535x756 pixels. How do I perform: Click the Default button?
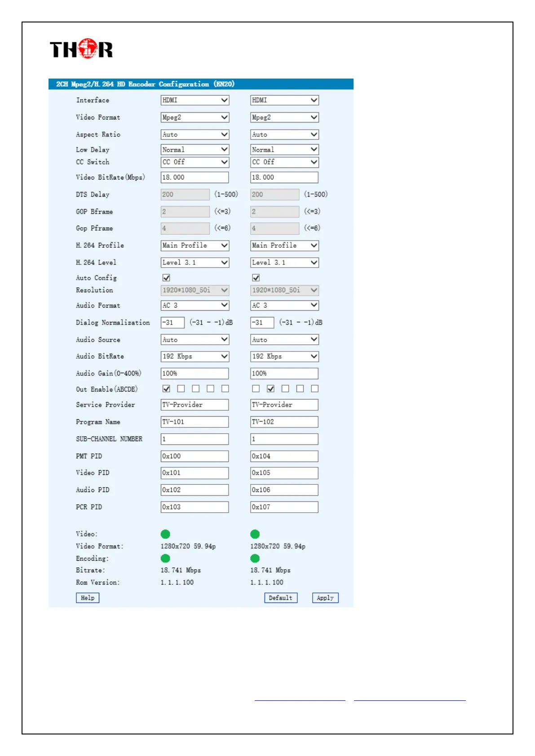(281, 598)
